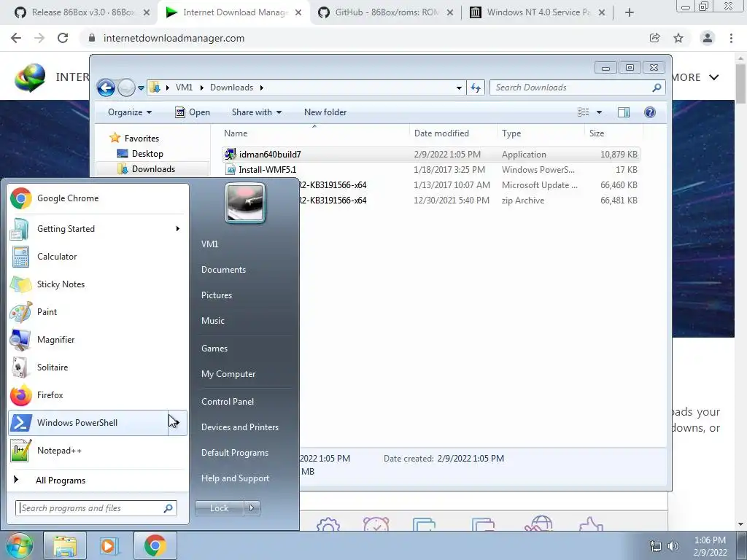Click Chrome share page icon
Screen dimensions: 747x560
point(655,38)
